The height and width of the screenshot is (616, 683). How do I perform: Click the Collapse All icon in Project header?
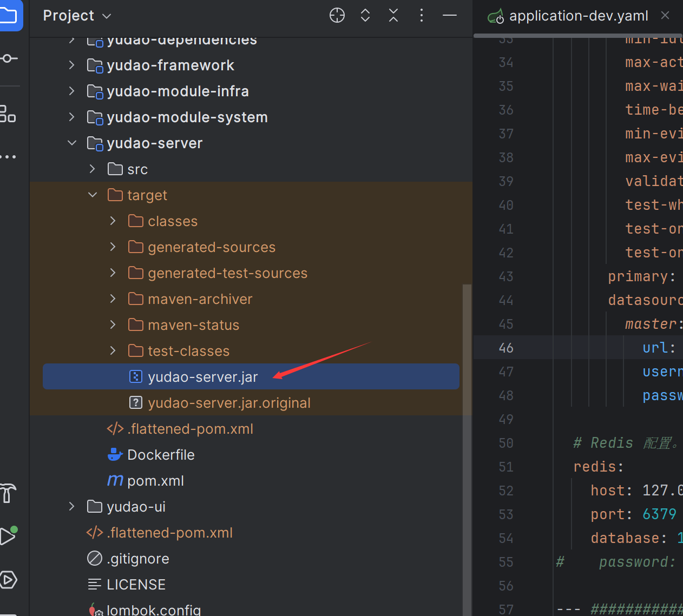tap(393, 16)
